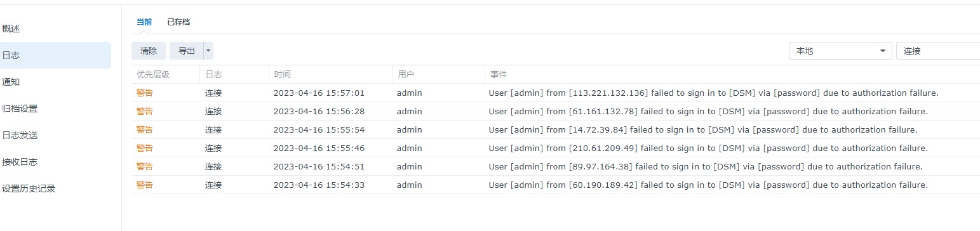The height and width of the screenshot is (231, 980).
Task: Select the 15:54:33 log row
Action: point(556,185)
